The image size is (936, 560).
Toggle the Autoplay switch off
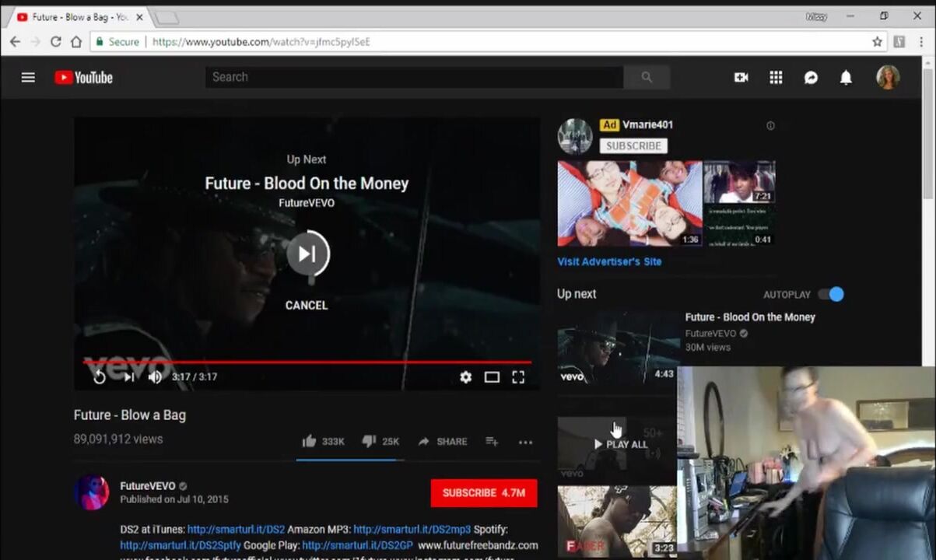[x=831, y=294]
